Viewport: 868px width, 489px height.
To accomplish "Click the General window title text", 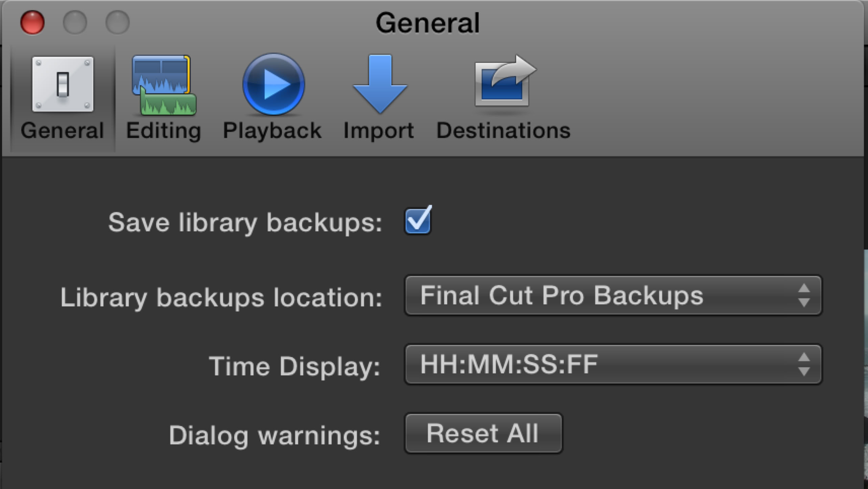I will click(428, 23).
